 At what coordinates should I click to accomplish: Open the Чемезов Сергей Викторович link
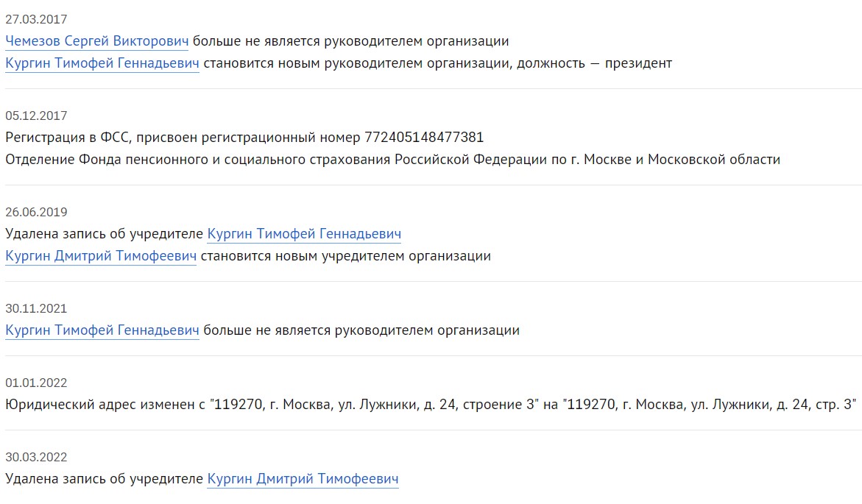click(x=96, y=41)
